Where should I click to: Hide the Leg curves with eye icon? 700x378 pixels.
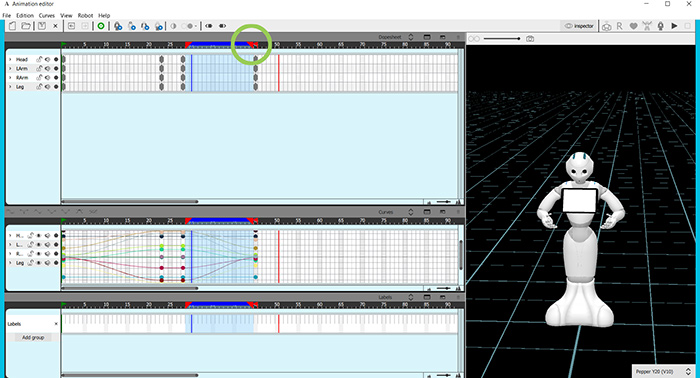coord(39,263)
